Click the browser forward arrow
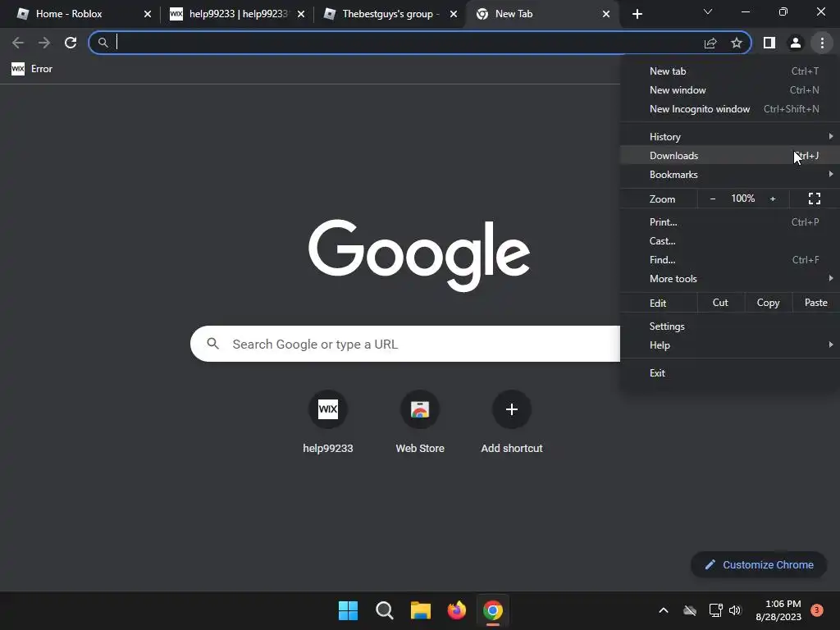 (x=44, y=43)
